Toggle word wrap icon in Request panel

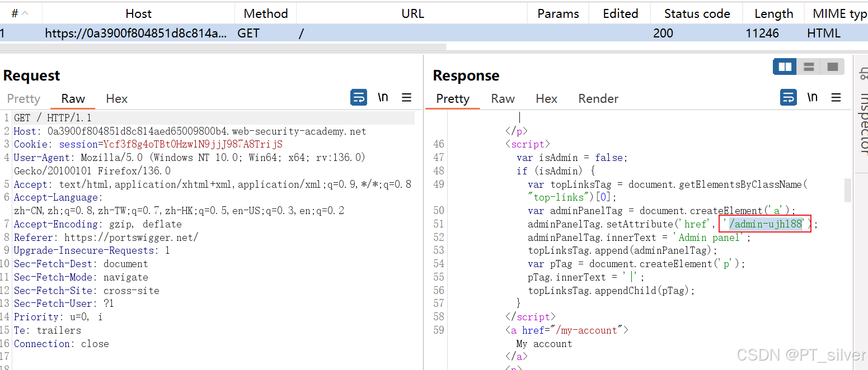[x=359, y=97]
